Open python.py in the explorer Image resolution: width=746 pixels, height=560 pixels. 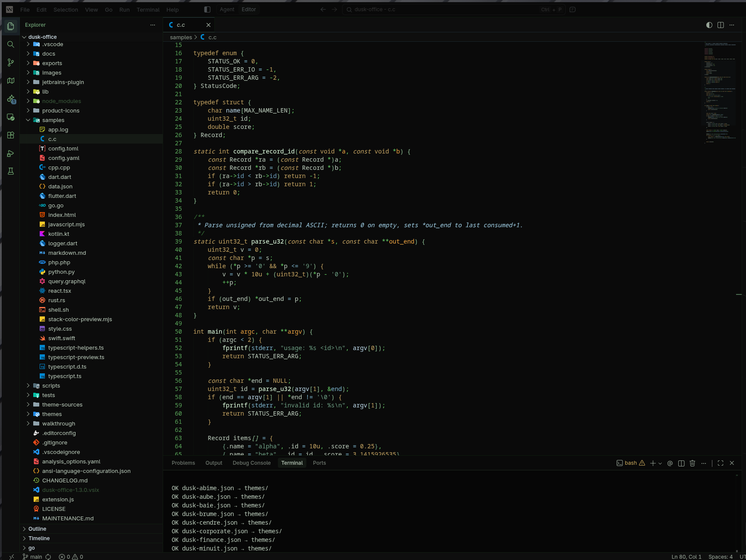tap(91, 272)
